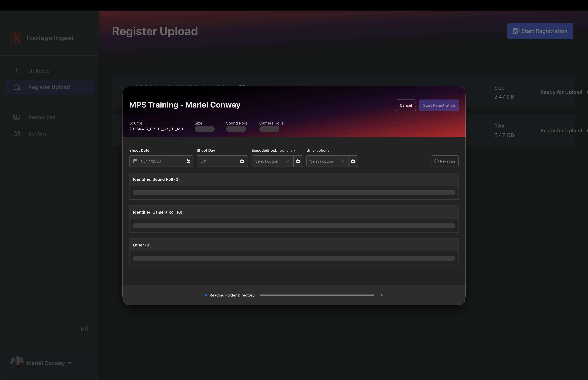Viewport: 588px width, 380px height.
Task: Clear the Unit selection with the X
Action: tap(342, 161)
